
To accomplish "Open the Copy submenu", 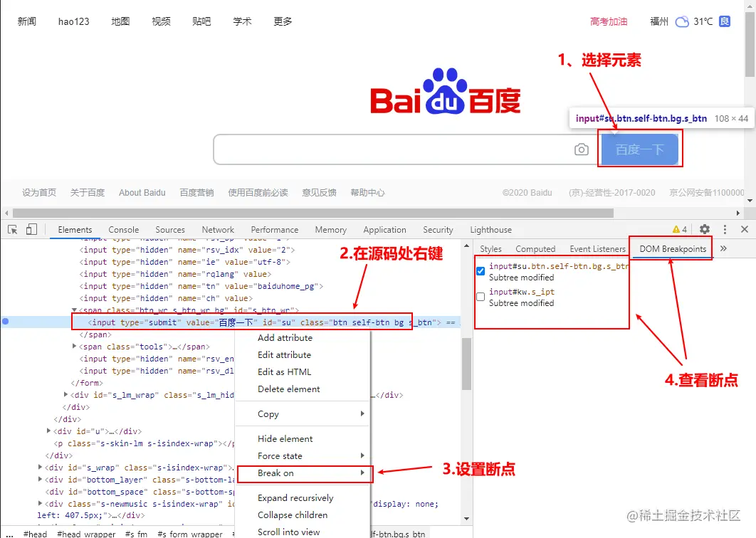I will tap(303, 414).
